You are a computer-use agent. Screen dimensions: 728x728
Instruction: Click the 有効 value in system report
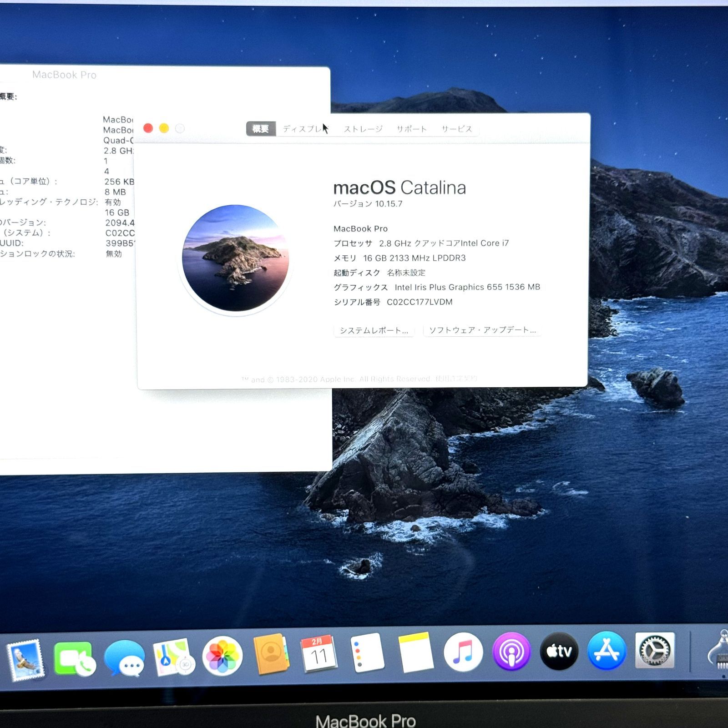click(x=113, y=202)
